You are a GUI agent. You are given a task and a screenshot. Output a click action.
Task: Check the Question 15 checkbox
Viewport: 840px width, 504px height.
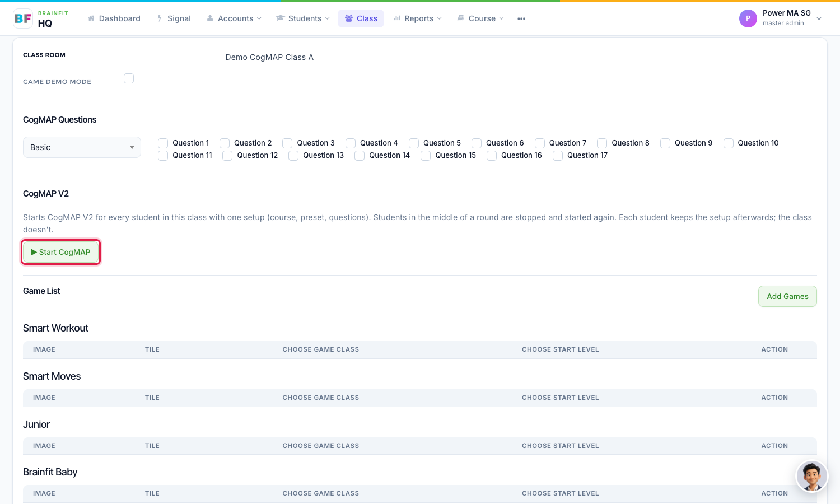(426, 156)
